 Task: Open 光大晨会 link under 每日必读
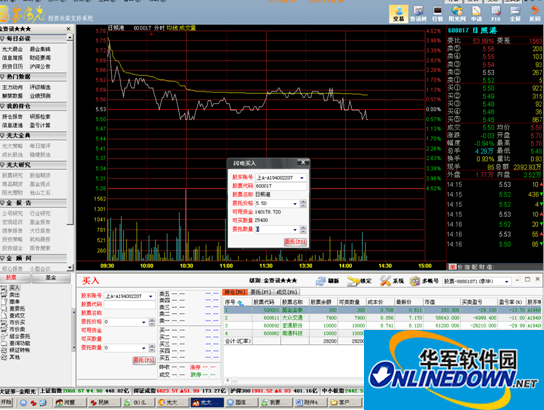[12, 49]
